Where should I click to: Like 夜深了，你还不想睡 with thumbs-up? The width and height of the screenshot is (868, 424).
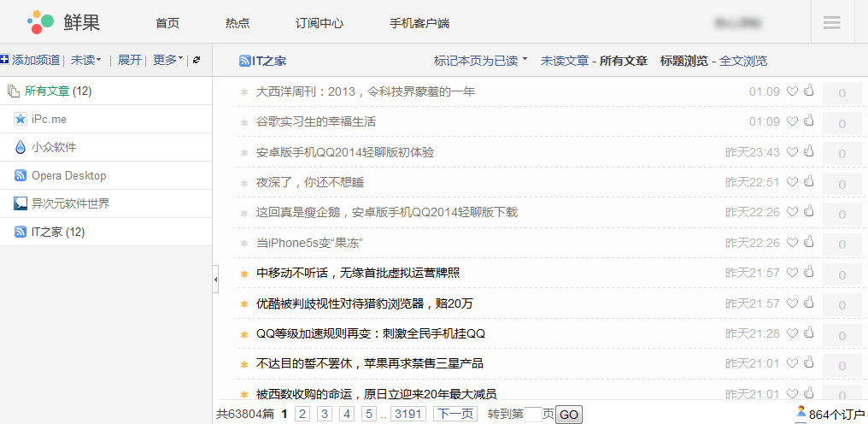[x=809, y=180]
